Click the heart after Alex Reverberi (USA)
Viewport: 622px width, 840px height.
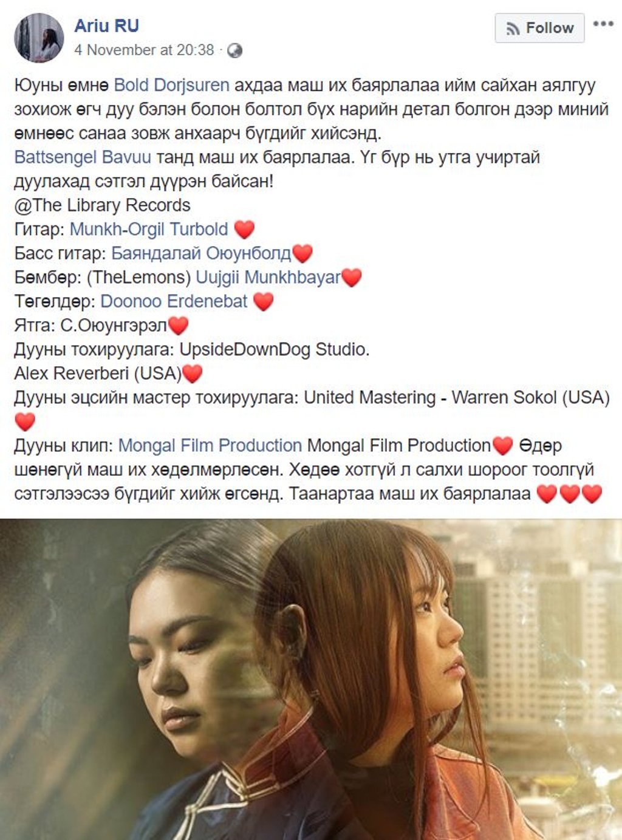[192, 374]
